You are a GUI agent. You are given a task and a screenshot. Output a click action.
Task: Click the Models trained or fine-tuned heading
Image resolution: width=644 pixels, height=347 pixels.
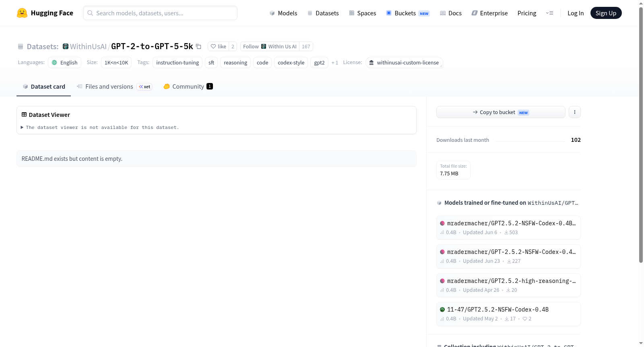511,203
